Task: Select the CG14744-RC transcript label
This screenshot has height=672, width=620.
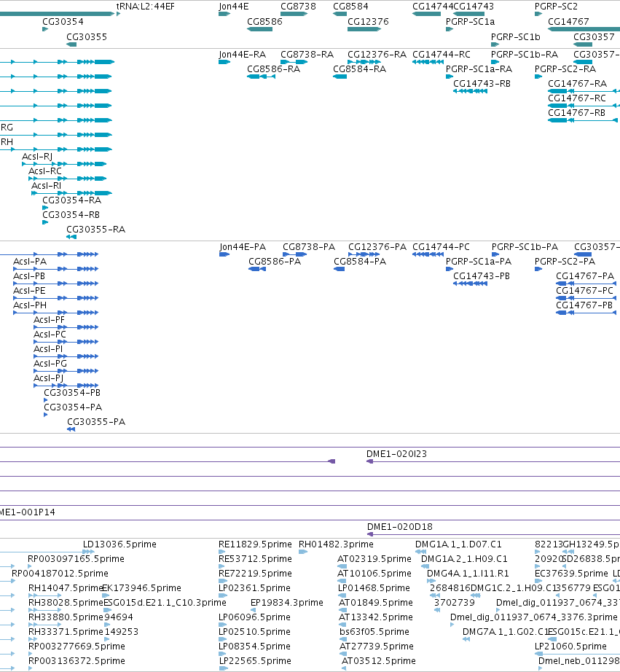Action: pos(442,55)
